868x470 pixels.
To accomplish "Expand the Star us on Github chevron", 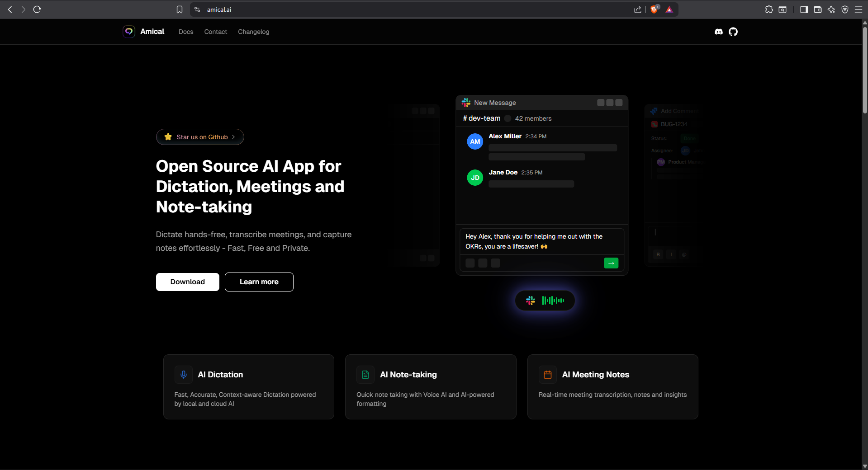I will 234,137.
